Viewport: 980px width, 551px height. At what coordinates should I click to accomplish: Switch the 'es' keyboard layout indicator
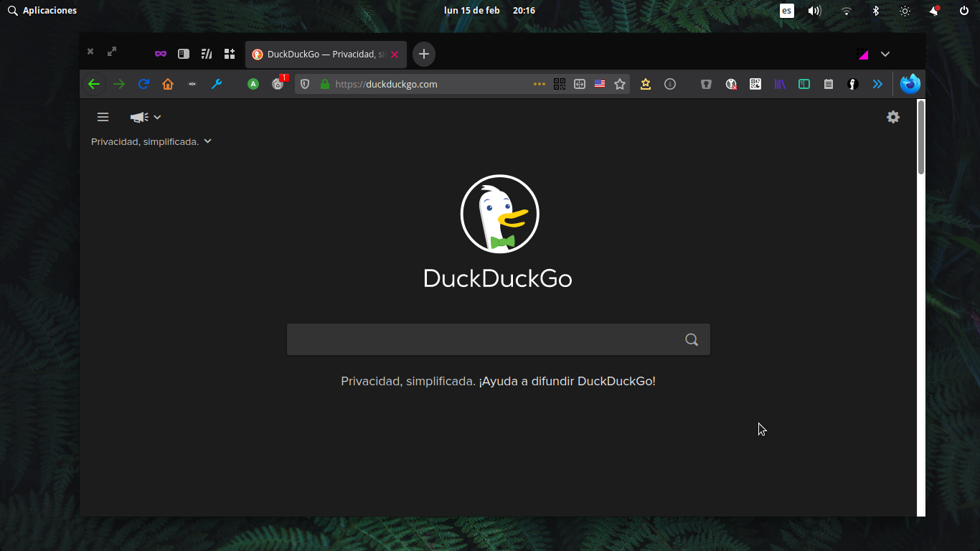point(787,11)
